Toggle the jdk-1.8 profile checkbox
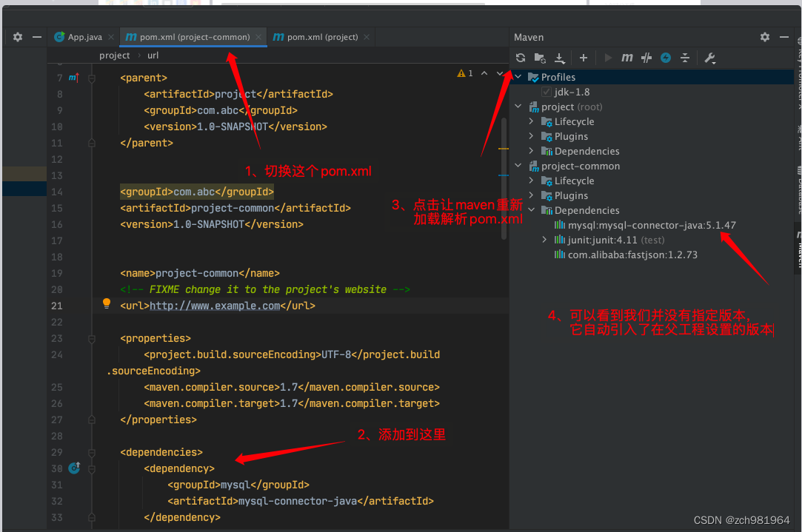The height and width of the screenshot is (532, 802). tap(547, 92)
